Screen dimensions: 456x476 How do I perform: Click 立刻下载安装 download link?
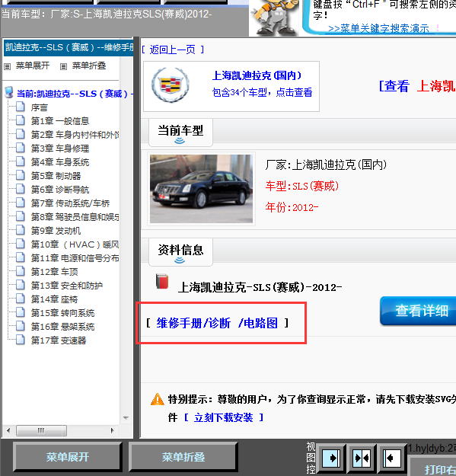(x=223, y=417)
